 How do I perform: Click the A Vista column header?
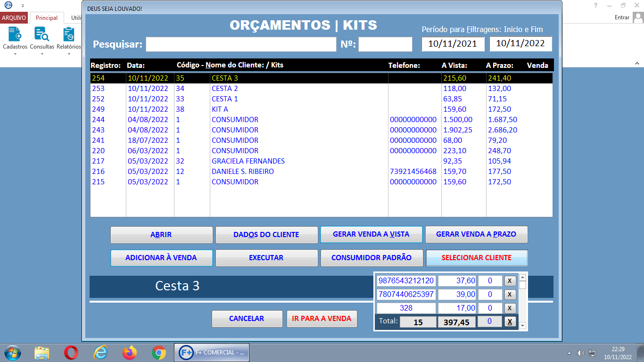pyautogui.click(x=454, y=66)
